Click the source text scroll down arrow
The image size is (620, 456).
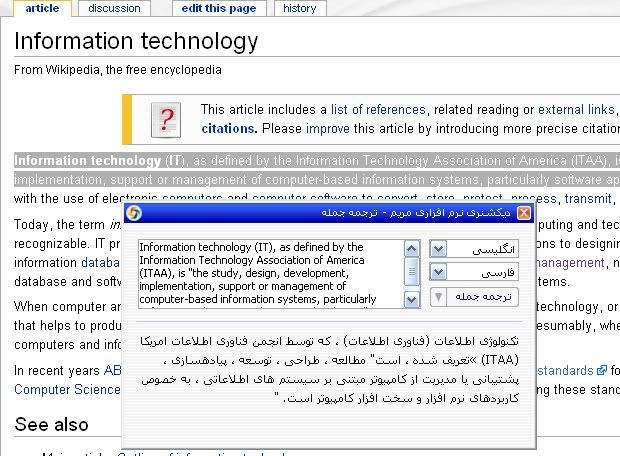click(412, 300)
